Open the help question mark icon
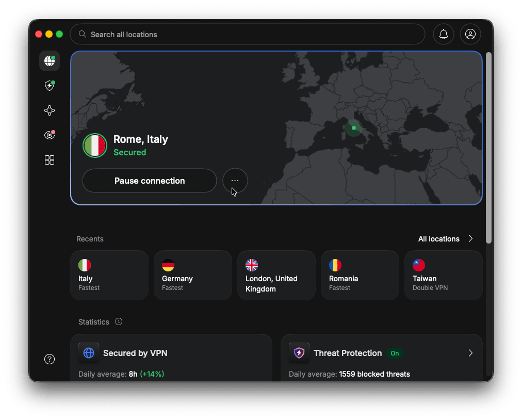 50,359
